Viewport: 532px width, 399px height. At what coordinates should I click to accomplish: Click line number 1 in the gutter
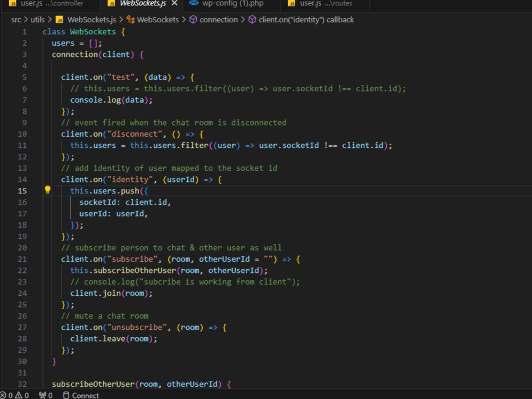click(x=24, y=32)
